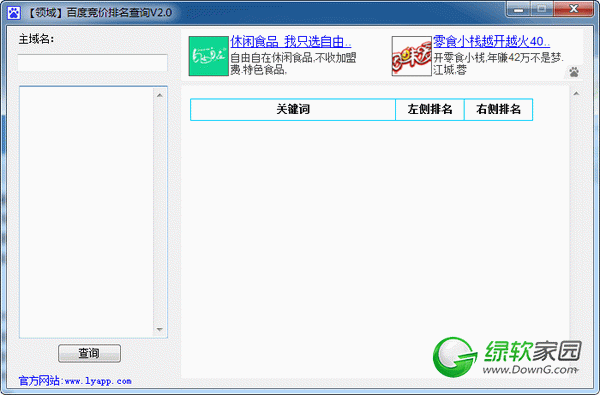
Task: Focus the 主域名 input field
Action: pyautogui.click(x=92, y=62)
